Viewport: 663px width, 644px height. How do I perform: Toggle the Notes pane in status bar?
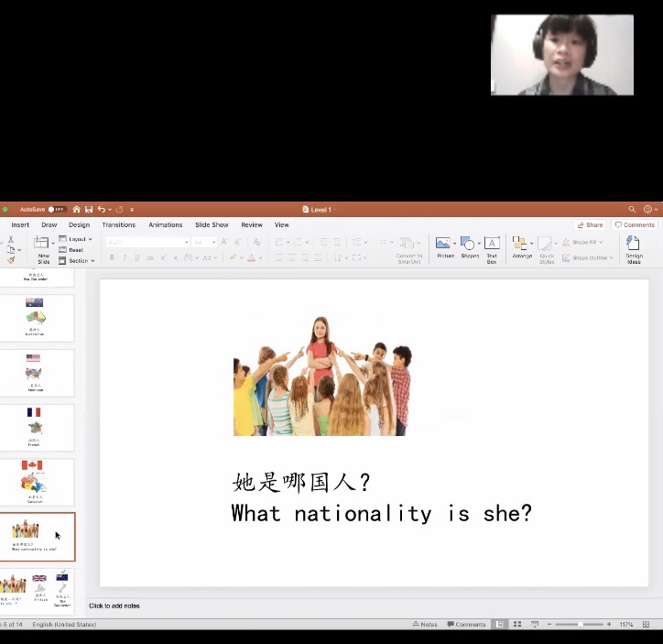click(424, 625)
